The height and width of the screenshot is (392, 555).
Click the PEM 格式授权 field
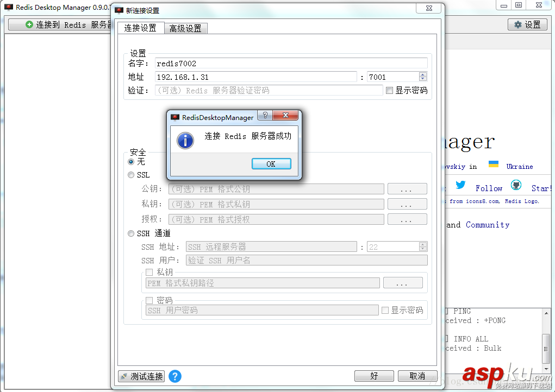coord(276,219)
